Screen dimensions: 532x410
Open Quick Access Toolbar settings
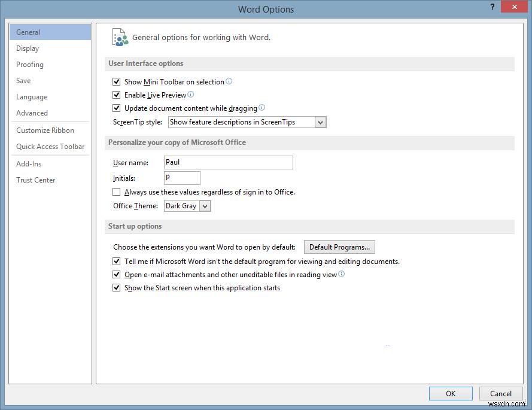tap(50, 147)
